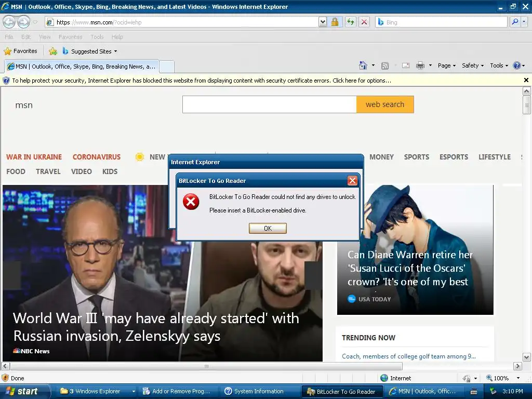Image resolution: width=532 pixels, height=399 pixels.
Task: Open the Safety command menu
Action: [x=473, y=65]
